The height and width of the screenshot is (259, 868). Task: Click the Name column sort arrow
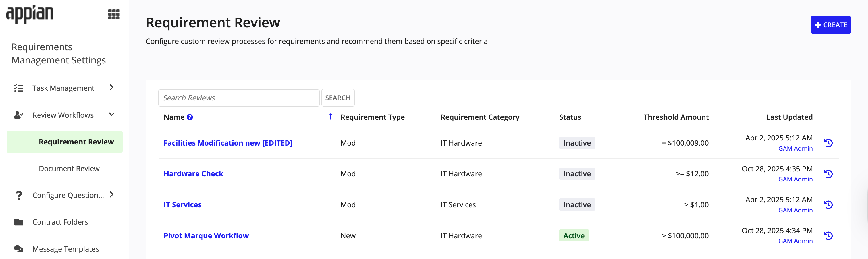[x=331, y=117]
